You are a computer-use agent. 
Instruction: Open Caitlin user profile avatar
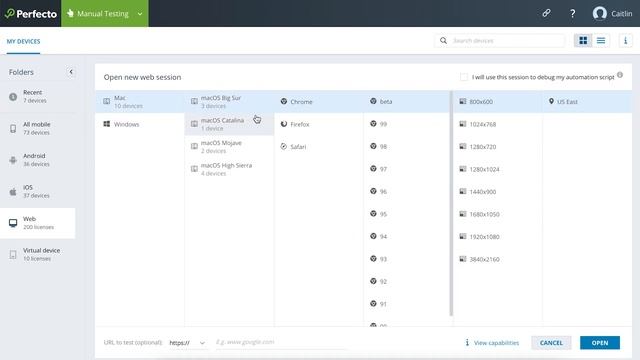point(599,13)
